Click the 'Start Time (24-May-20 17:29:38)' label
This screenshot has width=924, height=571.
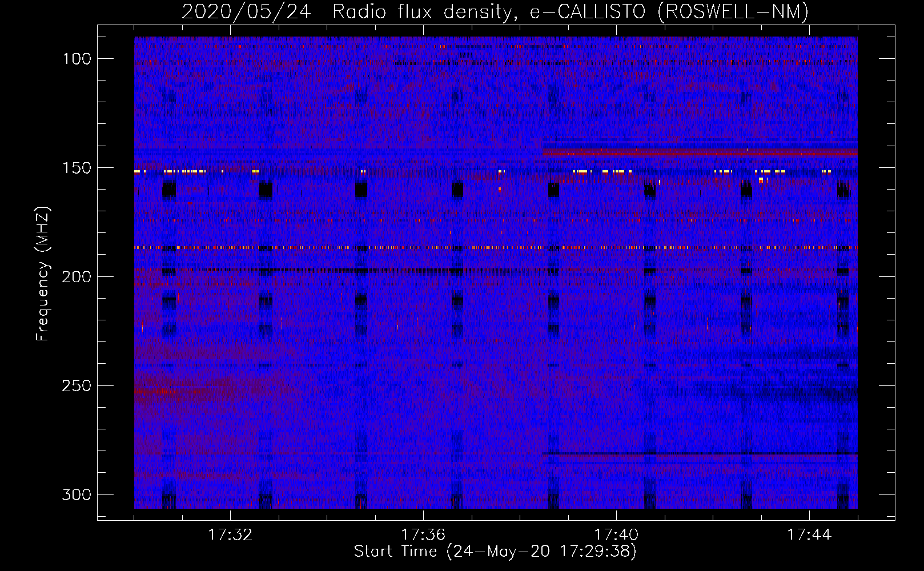pyautogui.click(x=495, y=552)
